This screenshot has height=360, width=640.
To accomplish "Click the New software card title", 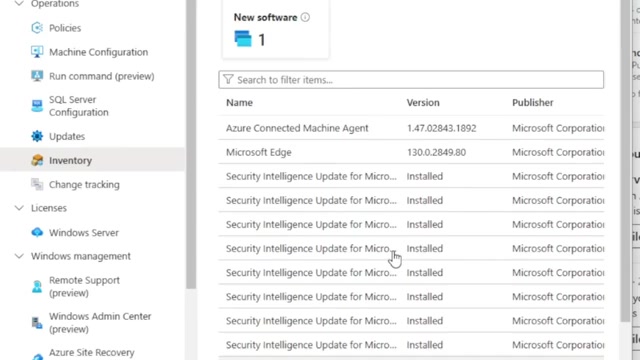I will 265,17.
